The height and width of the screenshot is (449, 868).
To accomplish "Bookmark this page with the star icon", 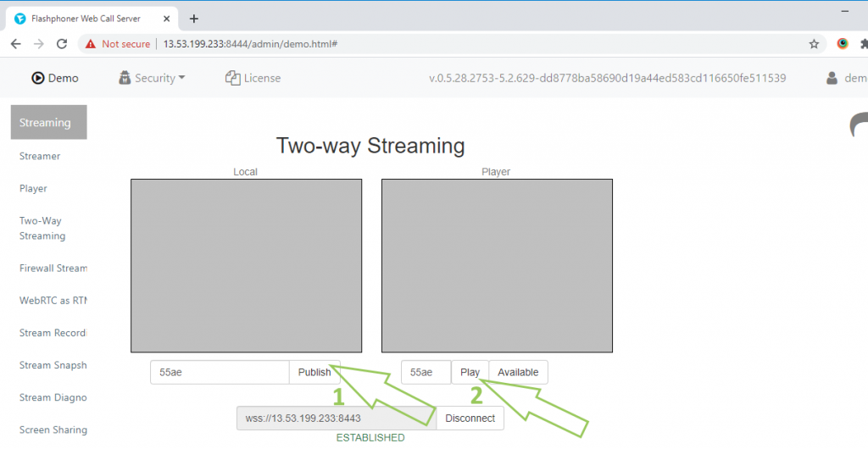I will point(814,44).
